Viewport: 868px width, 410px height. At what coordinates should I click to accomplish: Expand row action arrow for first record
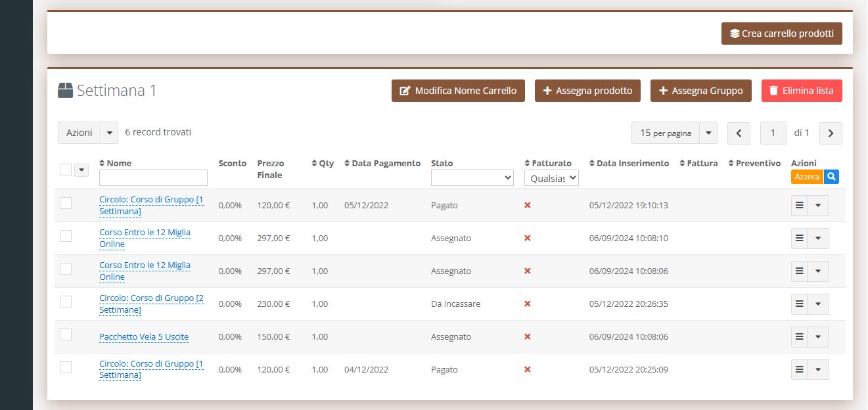click(818, 205)
